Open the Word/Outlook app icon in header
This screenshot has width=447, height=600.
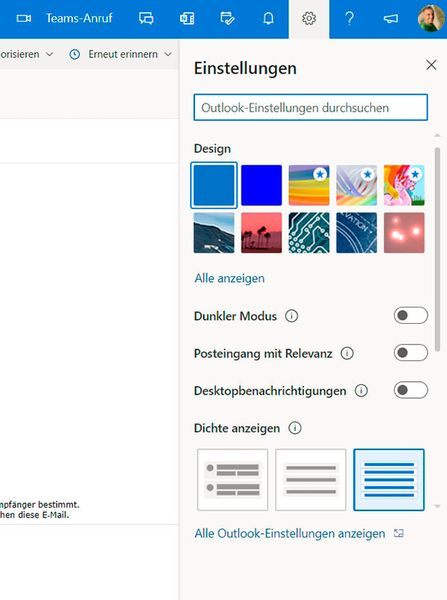pyautogui.click(x=187, y=18)
